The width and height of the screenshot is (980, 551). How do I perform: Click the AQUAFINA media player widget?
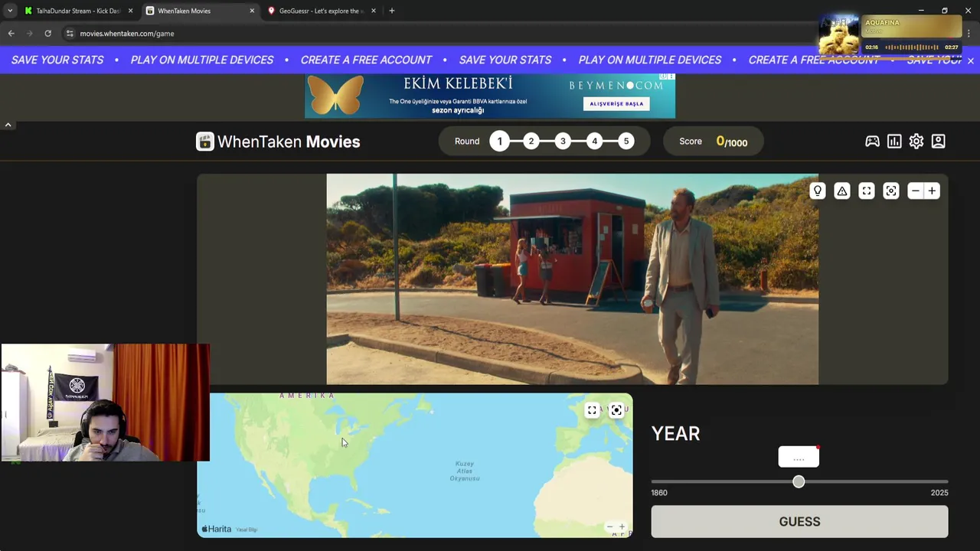[890, 36]
